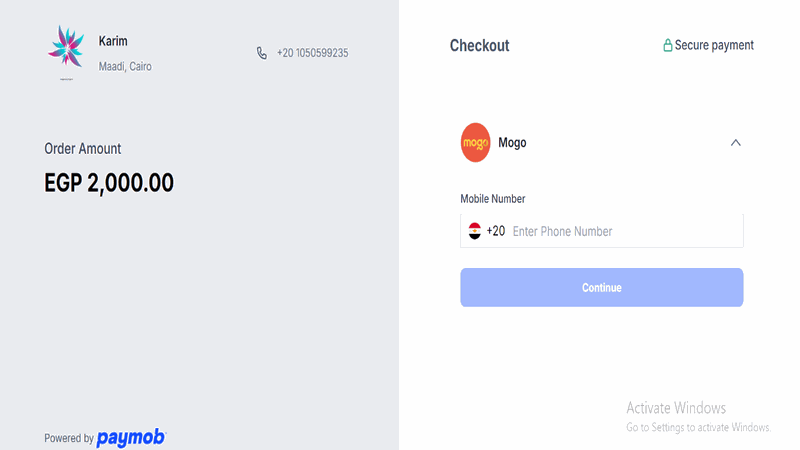Click into Enter Phone Number field
The height and width of the screenshot is (450, 800).
(x=620, y=231)
